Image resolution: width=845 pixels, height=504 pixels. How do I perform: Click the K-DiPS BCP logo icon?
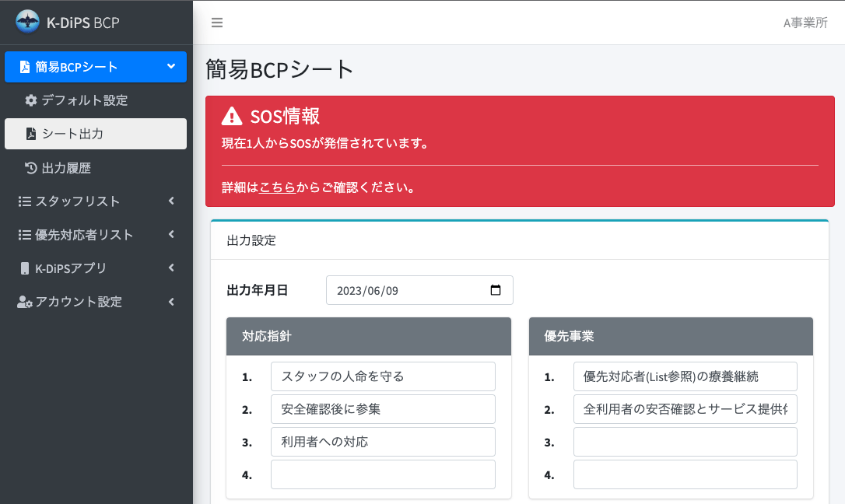click(x=26, y=23)
